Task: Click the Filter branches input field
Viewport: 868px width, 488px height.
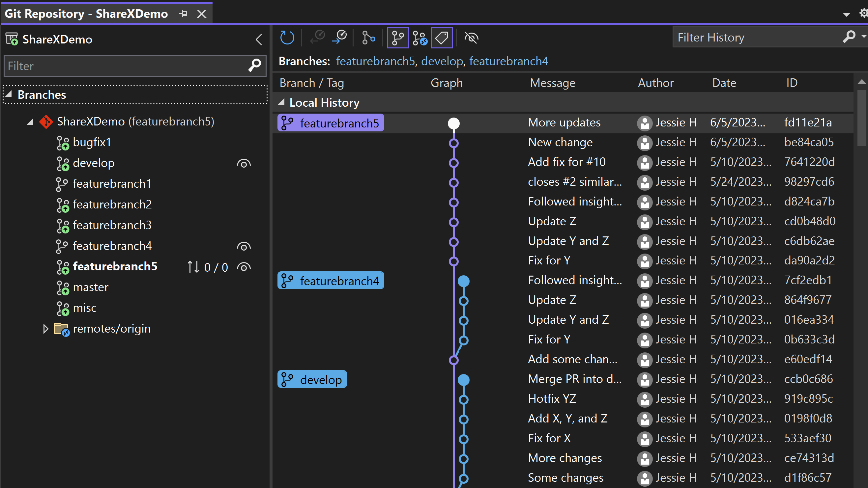Action: 134,66
